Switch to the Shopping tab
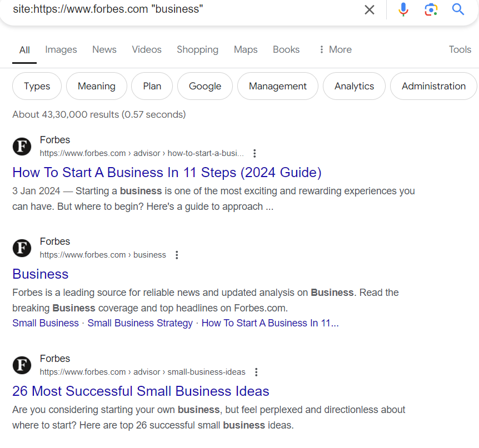Viewport: 479px width, 448px height. (197, 49)
